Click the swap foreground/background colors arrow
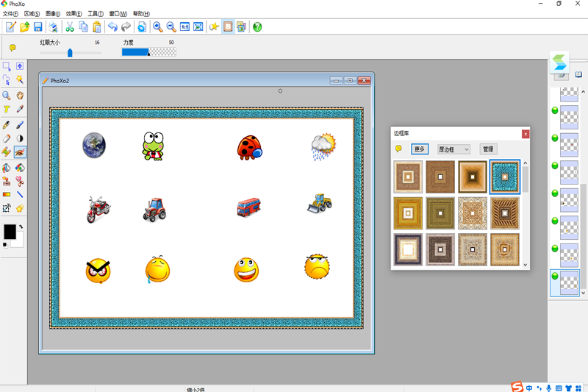Image resolution: width=588 pixels, height=392 pixels. point(21,227)
